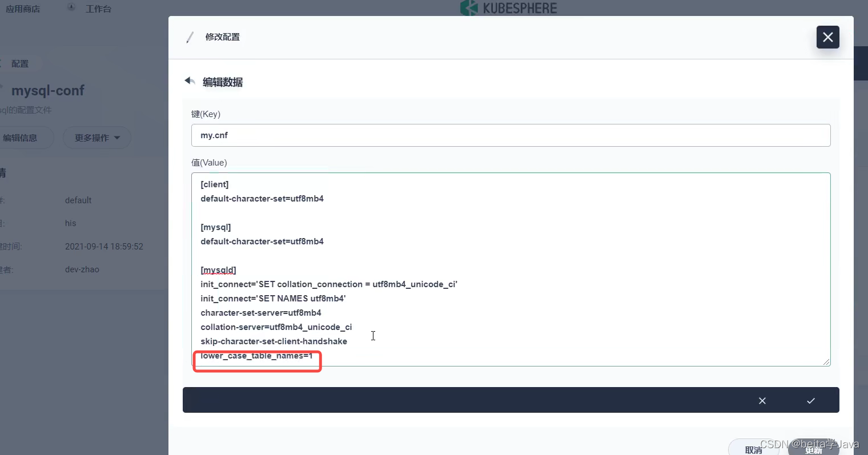Click the init_connect='SET NAMES utf8mb4' line
The height and width of the screenshot is (455, 868).
273,299
